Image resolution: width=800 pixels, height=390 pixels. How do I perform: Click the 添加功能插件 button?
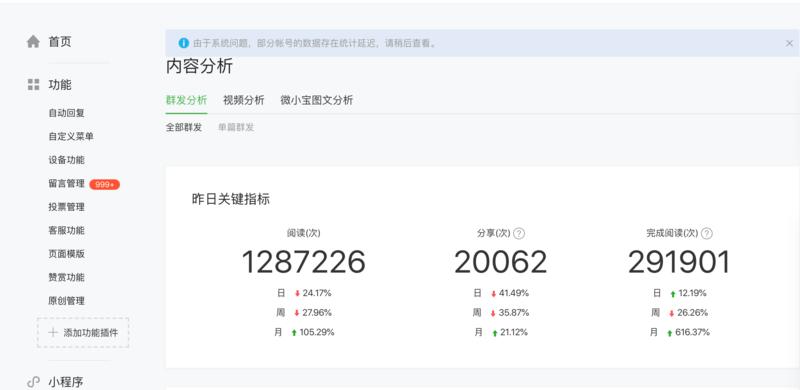(x=83, y=333)
